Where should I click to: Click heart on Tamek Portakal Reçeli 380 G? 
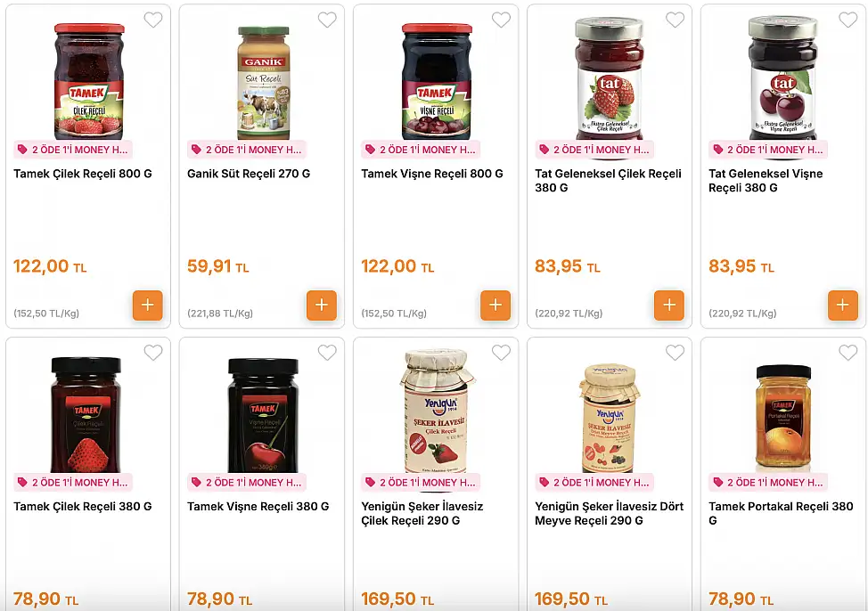click(848, 353)
